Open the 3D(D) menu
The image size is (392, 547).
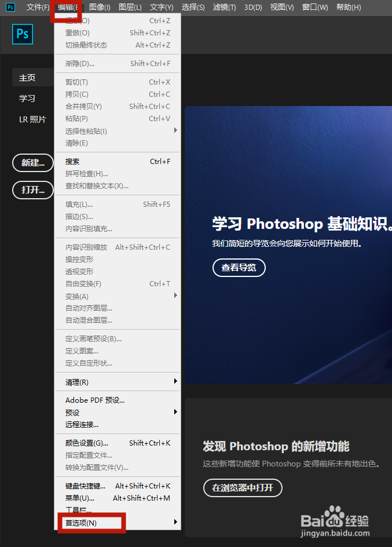[x=253, y=8]
